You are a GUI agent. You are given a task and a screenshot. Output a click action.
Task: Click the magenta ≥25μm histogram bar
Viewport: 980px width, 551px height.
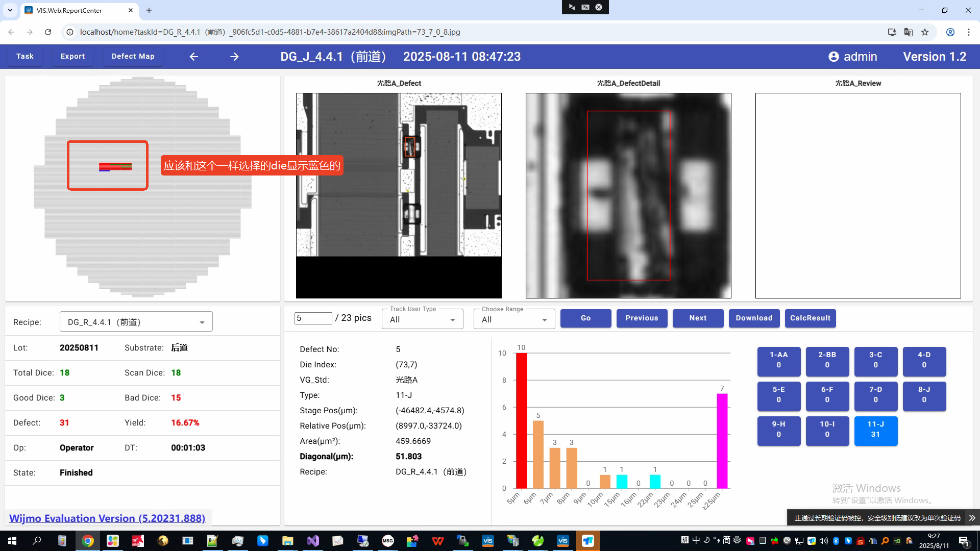coord(722,441)
